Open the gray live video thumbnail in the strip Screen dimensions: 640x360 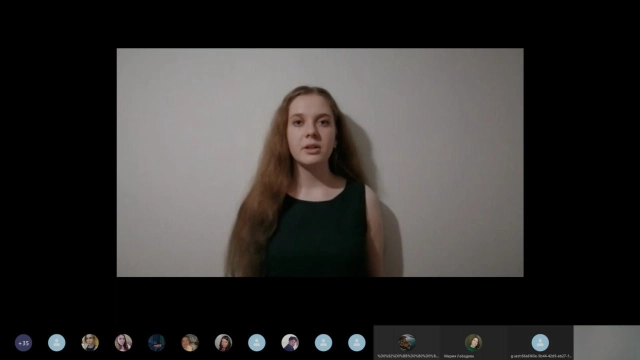[x=607, y=342]
